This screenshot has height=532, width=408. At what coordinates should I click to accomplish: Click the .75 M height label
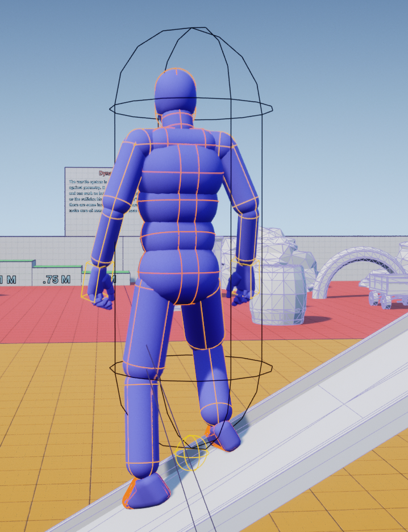pyautogui.click(x=56, y=279)
